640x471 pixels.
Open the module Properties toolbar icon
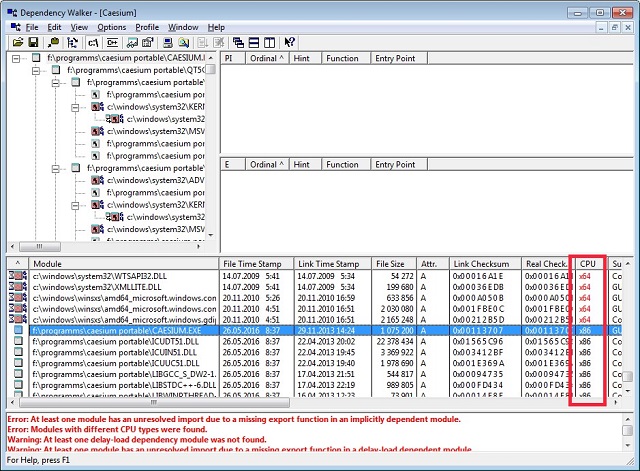point(147,42)
